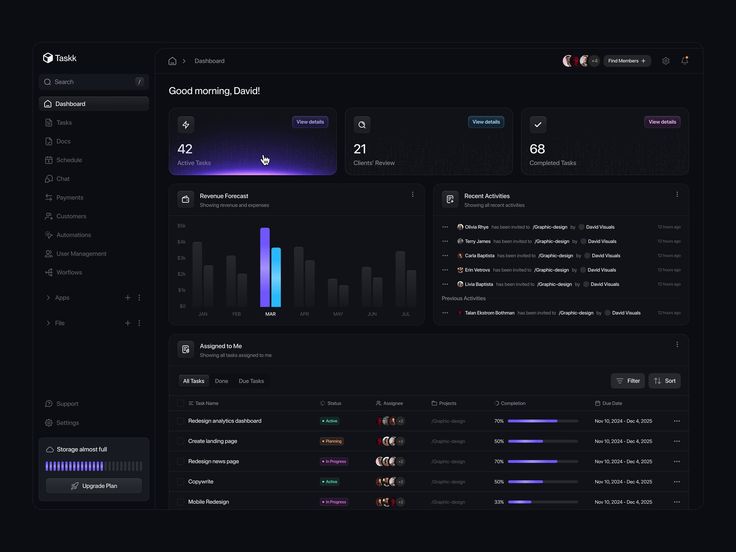The width and height of the screenshot is (736, 552).
Task: Open the notifications bell icon
Action: [x=685, y=61]
